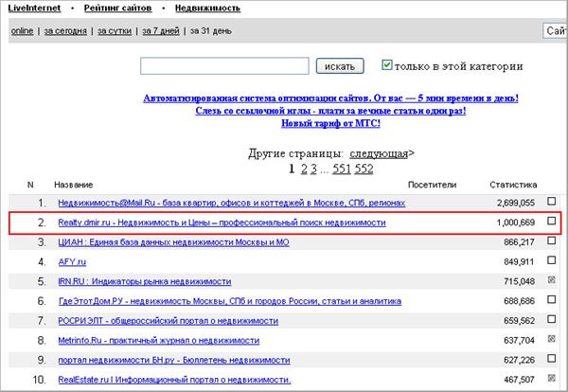Select the за 31 день period
This screenshot has height=392, width=568.
tap(211, 31)
